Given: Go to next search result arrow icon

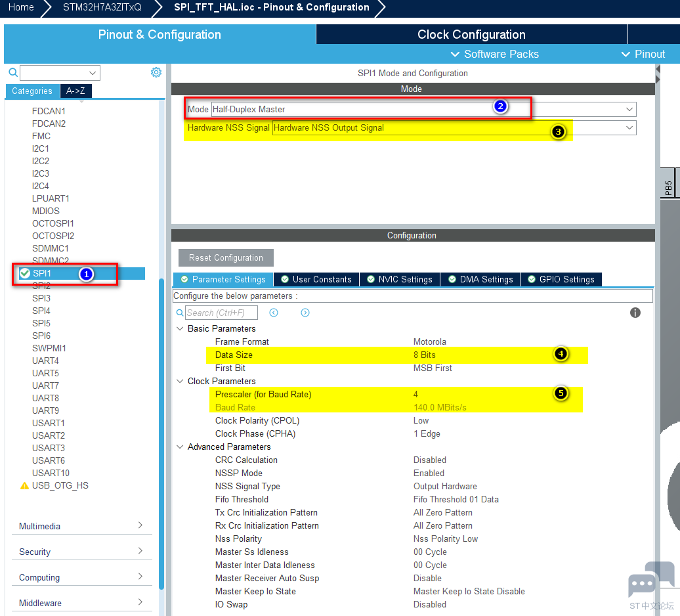Looking at the screenshot, I should tap(305, 313).
